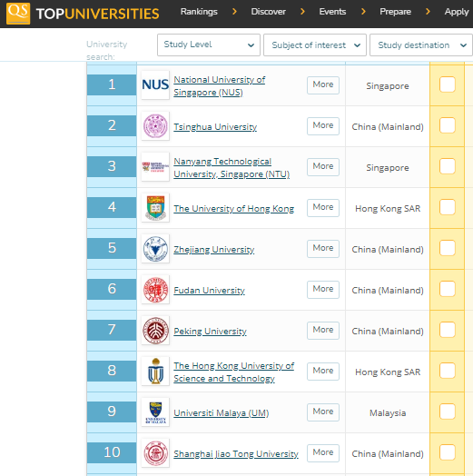Click the rank 1 number cell

112,84
